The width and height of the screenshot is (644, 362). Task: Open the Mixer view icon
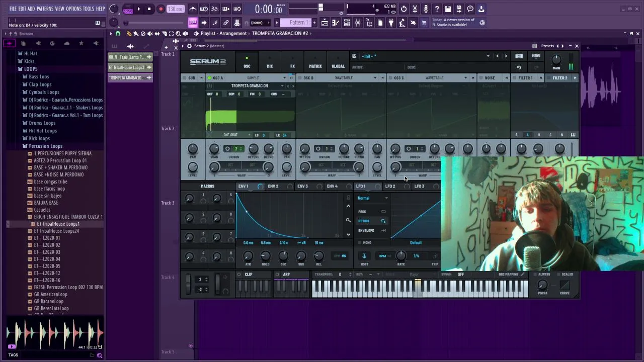pyautogui.click(x=358, y=23)
